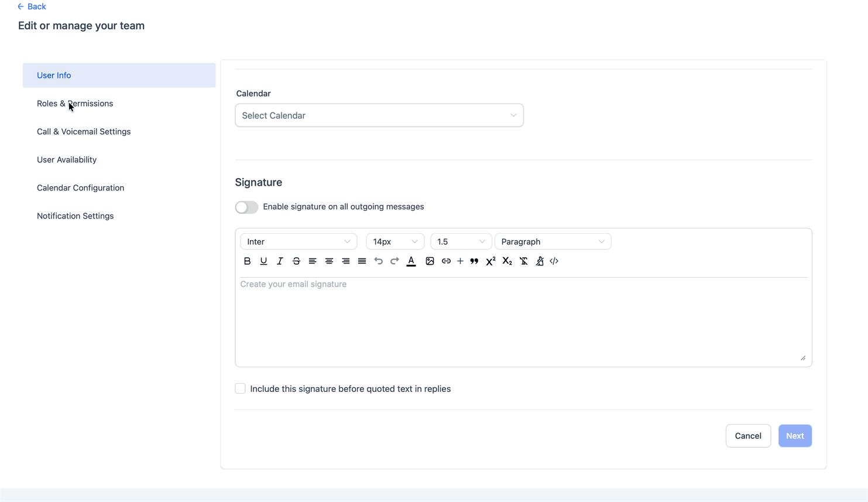
Task: Insert a blockquote in the signature
Action: pos(474,261)
